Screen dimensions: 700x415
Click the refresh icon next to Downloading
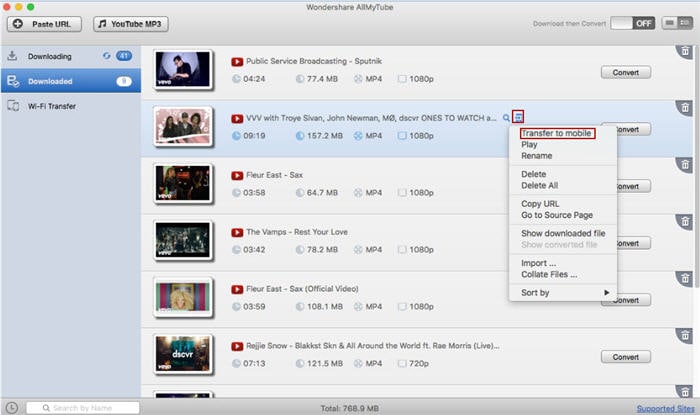106,56
